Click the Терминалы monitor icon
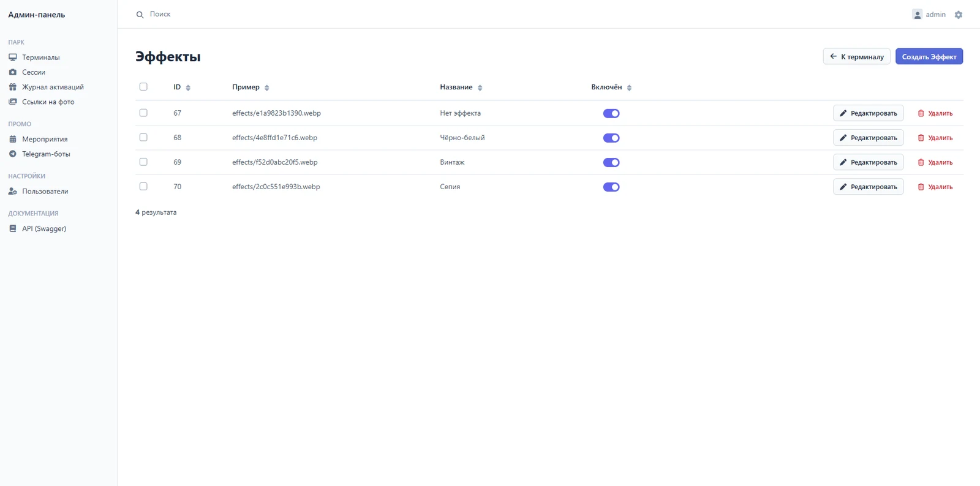 point(13,58)
